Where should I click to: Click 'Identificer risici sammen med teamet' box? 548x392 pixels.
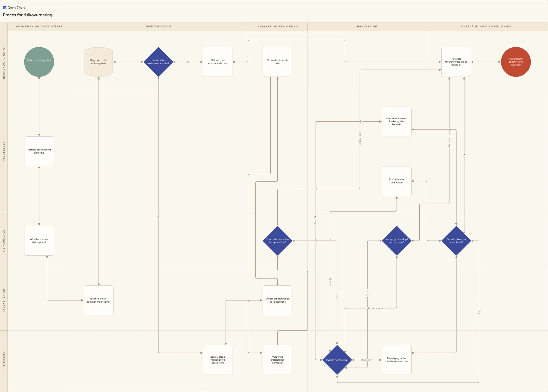(x=99, y=300)
